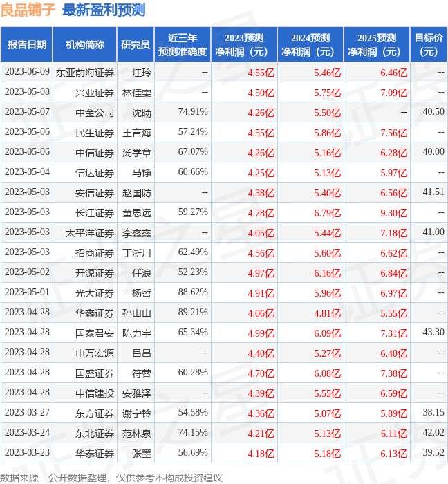Click the 目标价 column header
This screenshot has width=448, height=484.
[x=429, y=44]
